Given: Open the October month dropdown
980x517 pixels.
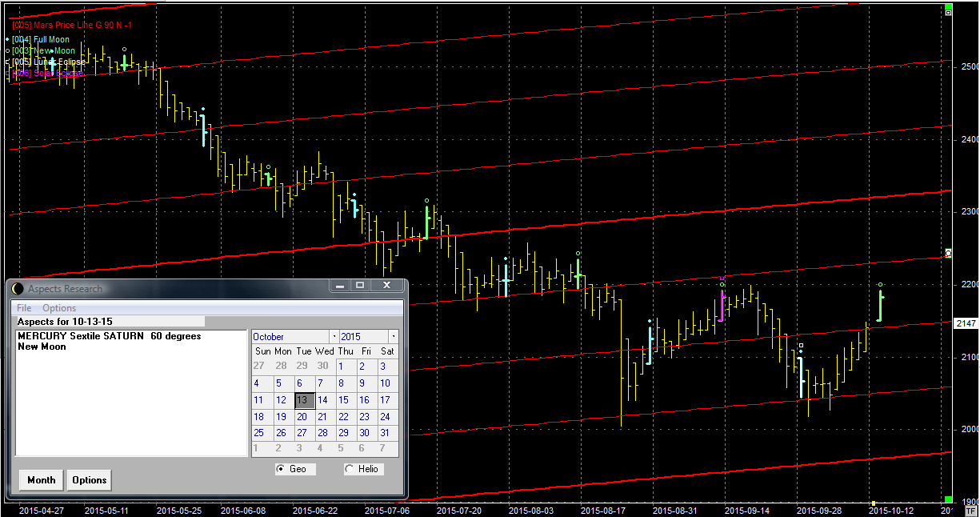Looking at the screenshot, I should [334, 337].
